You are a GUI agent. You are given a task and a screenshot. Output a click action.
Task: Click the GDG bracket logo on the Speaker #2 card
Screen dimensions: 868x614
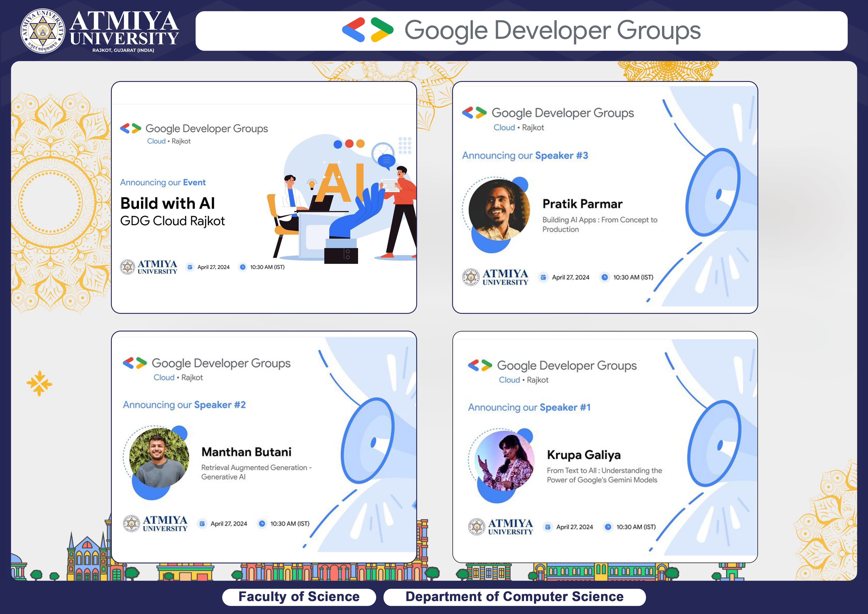[x=135, y=363]
